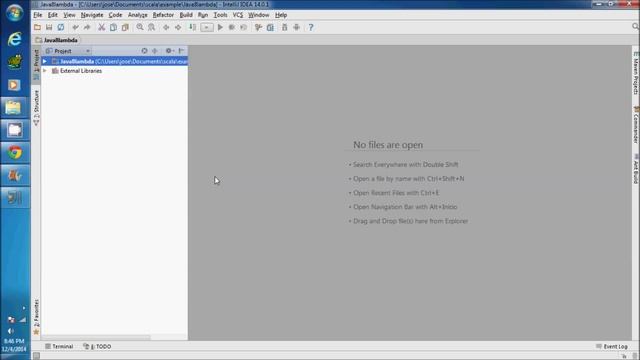Open the Navigate menu
Image resolution: width=640 pixels, height=360 pixels.
point(92,15)
